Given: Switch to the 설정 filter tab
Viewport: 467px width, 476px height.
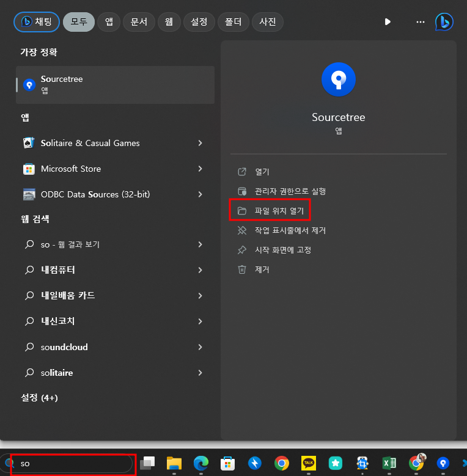Looking at the screenshot, I should tap(199, 22).
